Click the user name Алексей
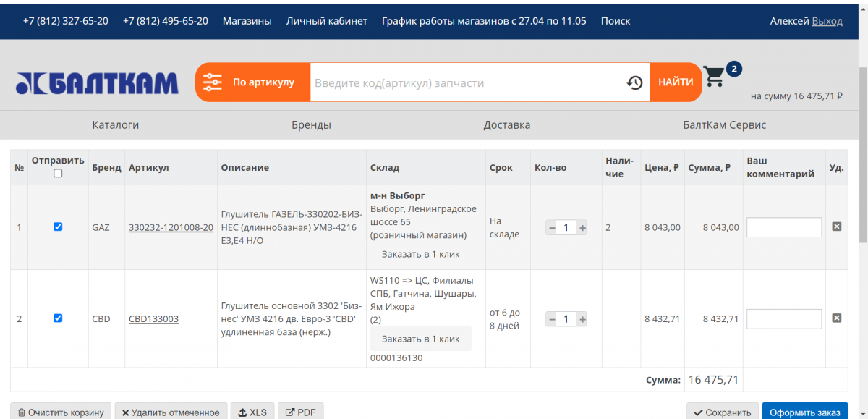This screenshot has width=868, height=419. tap(789, 21)
